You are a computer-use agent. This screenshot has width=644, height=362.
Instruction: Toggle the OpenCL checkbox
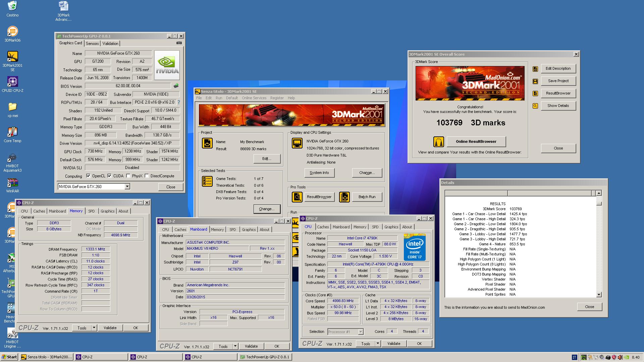(x=88, y=176)
